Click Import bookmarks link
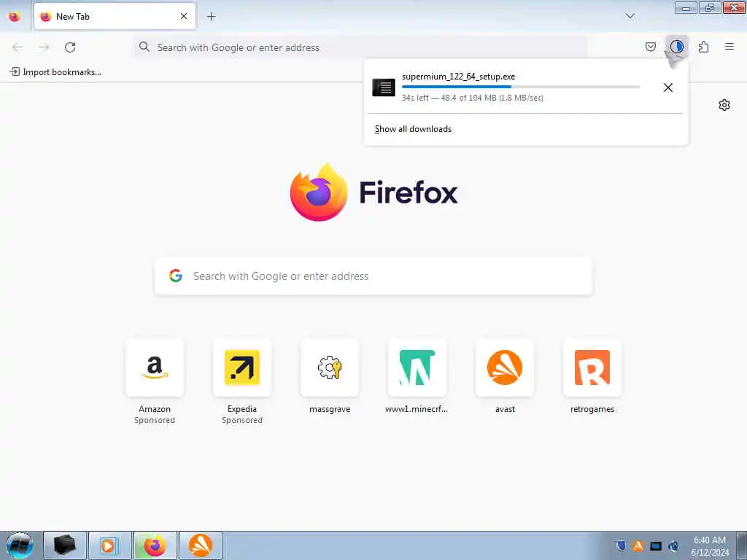Screen dimensions: 747x560 pyautogui.click(x=55, y=72)
